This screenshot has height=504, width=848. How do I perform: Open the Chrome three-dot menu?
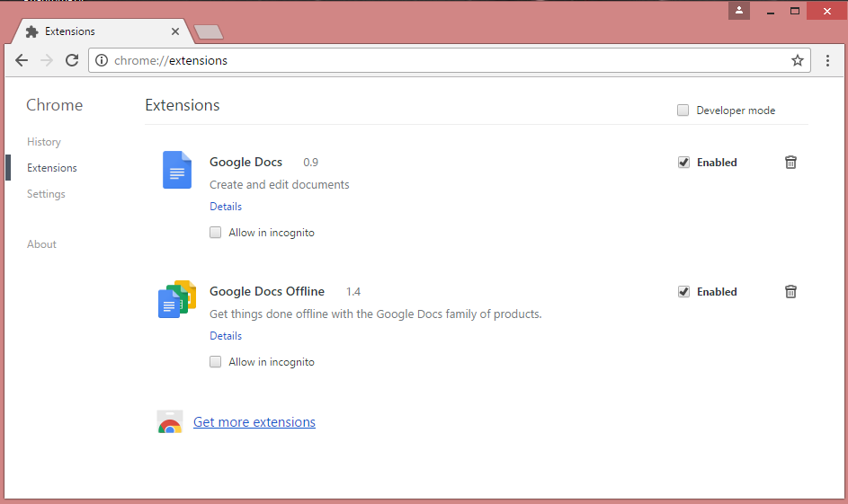pos(828,61)
